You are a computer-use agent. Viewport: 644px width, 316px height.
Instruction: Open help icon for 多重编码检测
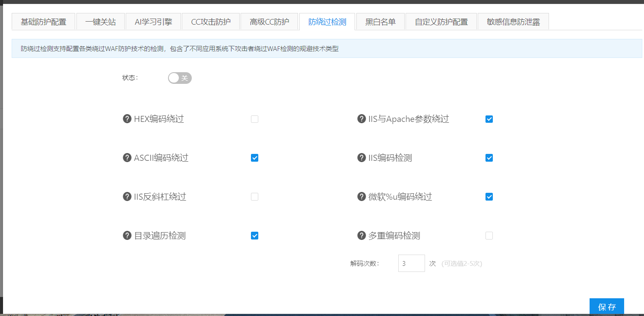[x=362, y=236]
